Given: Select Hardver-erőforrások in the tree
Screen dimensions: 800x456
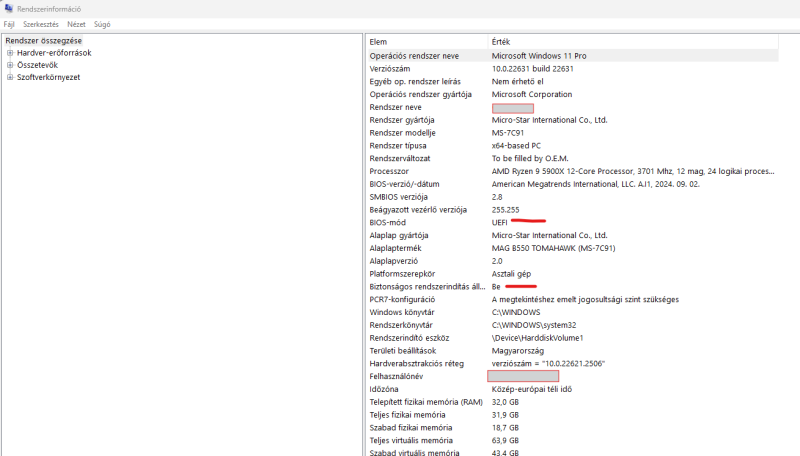Looking at the screenshot, I should 54,53.
